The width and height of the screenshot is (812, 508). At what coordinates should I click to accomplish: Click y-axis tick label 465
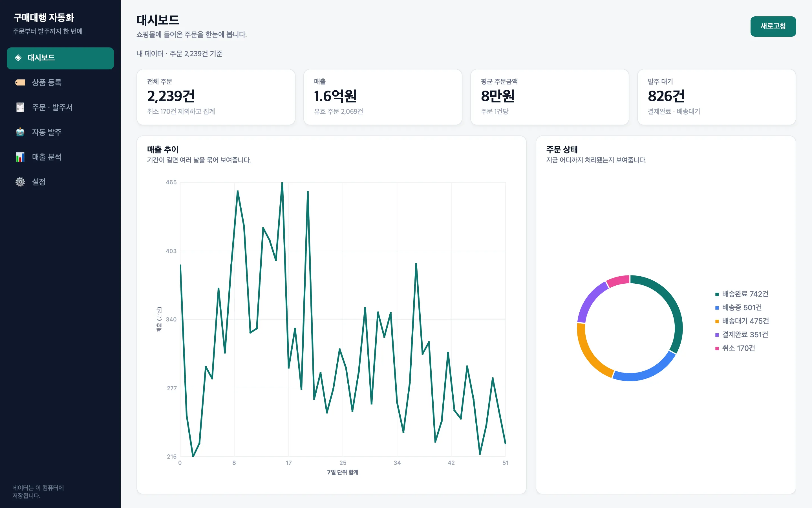click(x=171, y=182)
